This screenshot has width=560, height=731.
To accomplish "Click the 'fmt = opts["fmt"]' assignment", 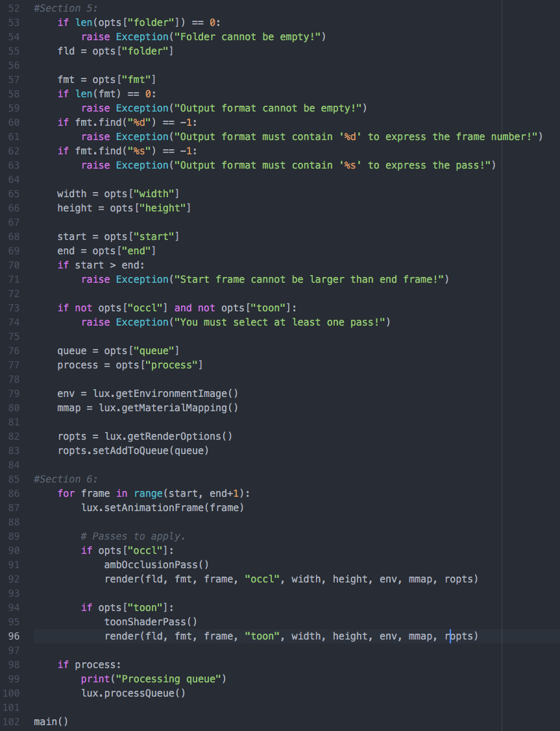I will (x=106, y=80).
